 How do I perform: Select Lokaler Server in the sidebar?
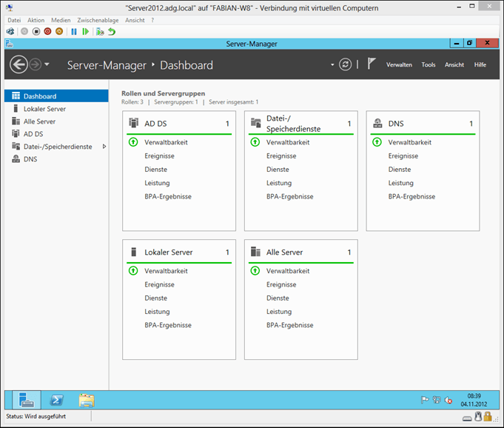(x=56, y=109)
